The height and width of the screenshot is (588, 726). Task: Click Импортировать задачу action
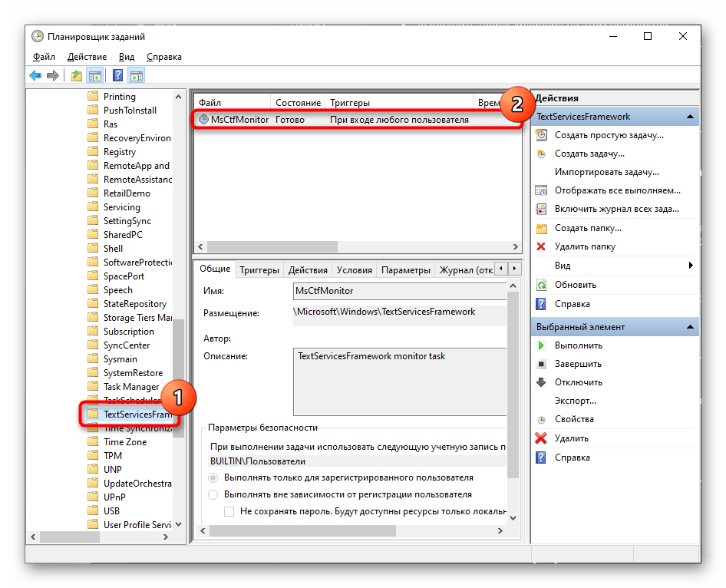[x=606, y=172]
